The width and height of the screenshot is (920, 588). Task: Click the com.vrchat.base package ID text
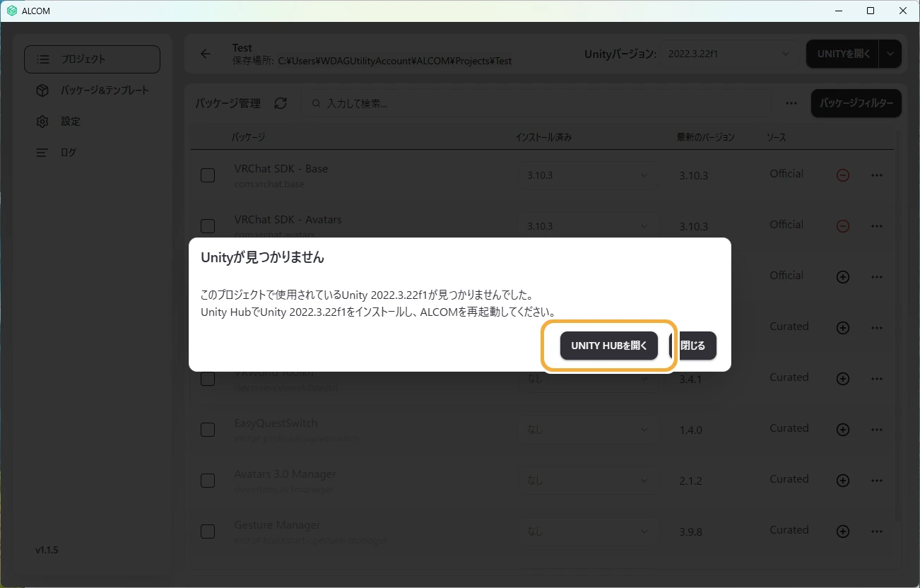(x=269, y=184)
